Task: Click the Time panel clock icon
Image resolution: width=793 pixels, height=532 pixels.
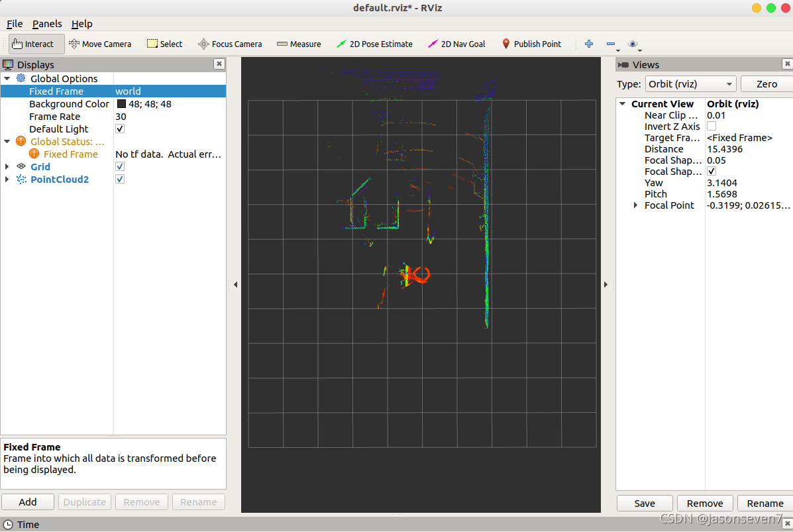Action: pos(8,525)
